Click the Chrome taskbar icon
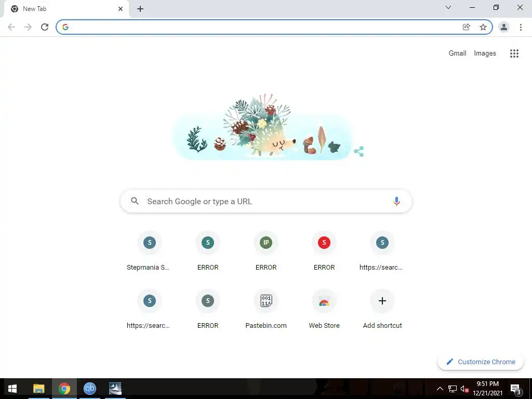Image resolution: width=532 pixels, height=399 pixels. pos(64,389)
